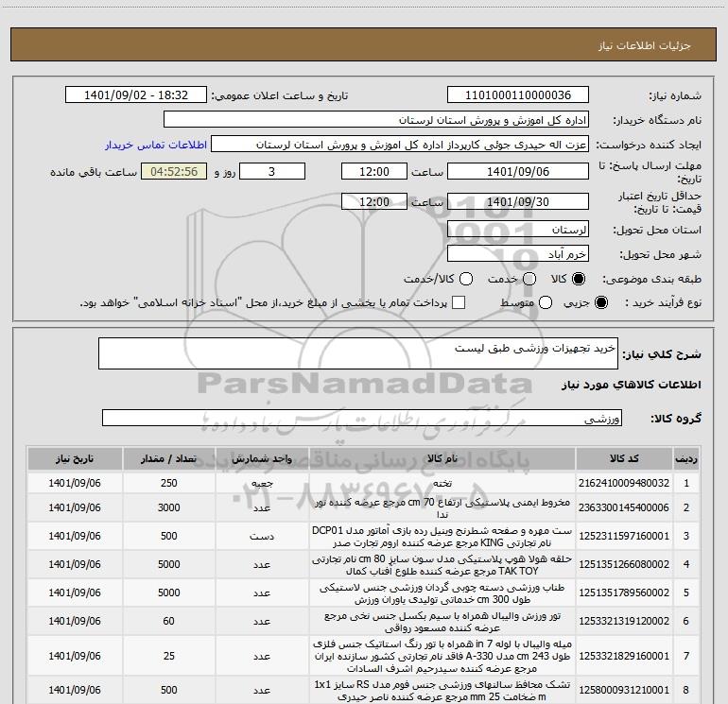
Task: Click the response deadline date 1401/09/06 field
Action: 518,171
